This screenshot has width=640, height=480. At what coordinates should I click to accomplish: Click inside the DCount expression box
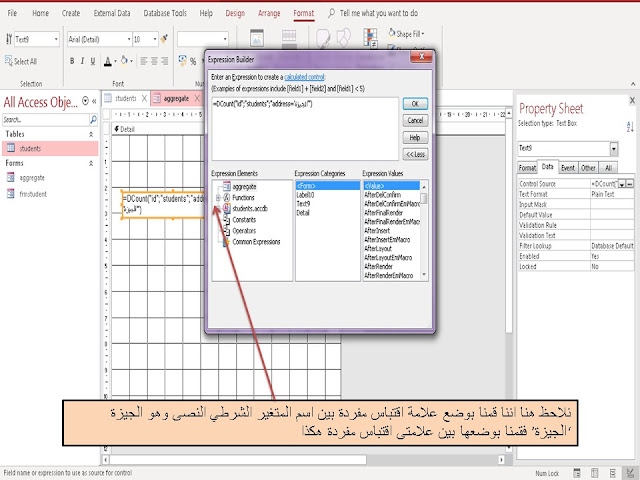tap(305, 129)
